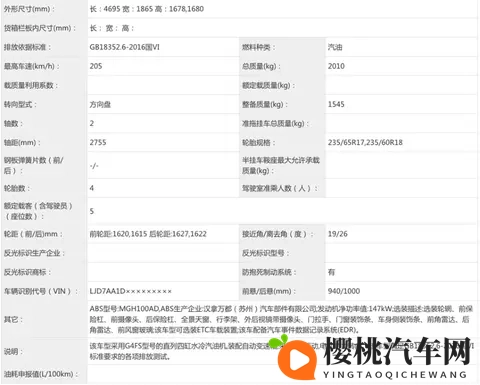The height and width of the screenshot is (385, 480).
Task: Select the seating capacity value 5
Action: [92, 211]
